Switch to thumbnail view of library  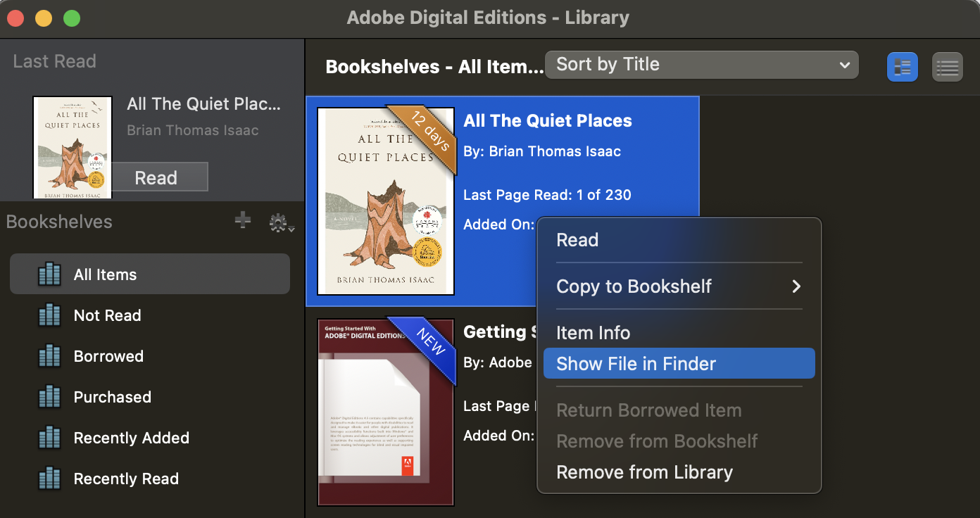point(902,67)
